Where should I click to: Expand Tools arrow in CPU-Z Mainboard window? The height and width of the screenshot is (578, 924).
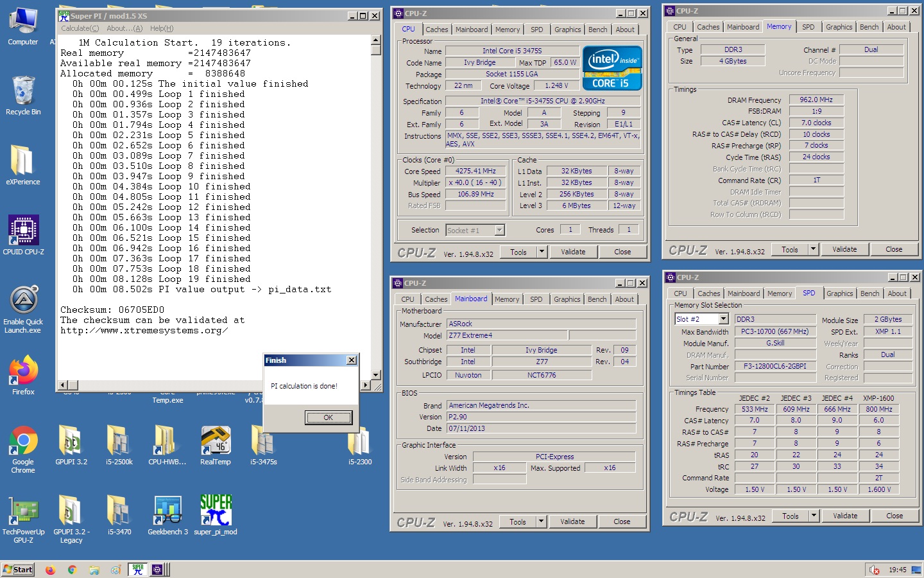click(541, 521)
